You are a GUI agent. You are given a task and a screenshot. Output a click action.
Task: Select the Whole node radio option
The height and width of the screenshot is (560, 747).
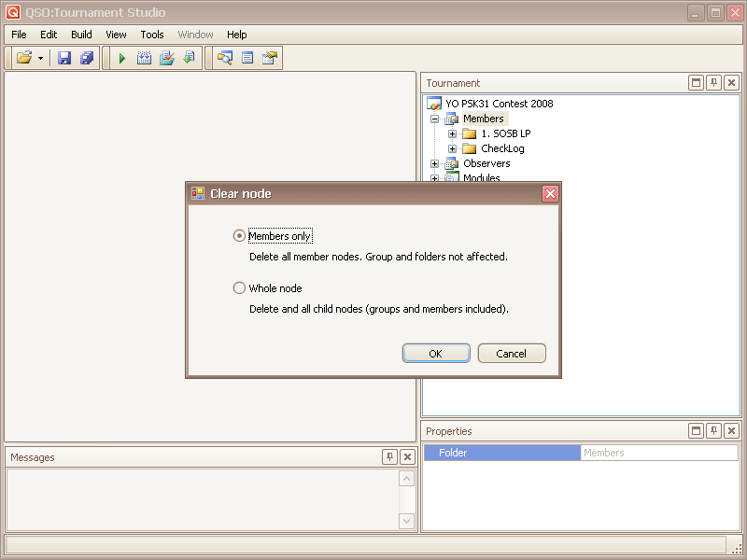click(x=239, y=288)
